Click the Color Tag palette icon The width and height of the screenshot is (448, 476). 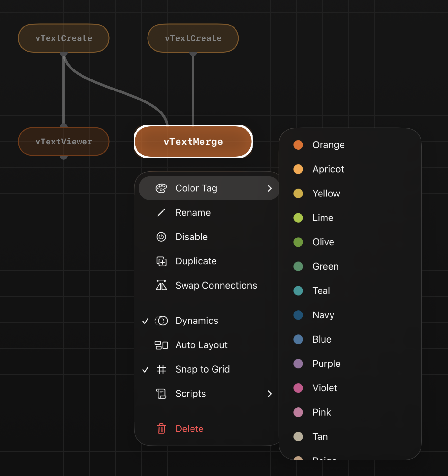pos(161,188)
